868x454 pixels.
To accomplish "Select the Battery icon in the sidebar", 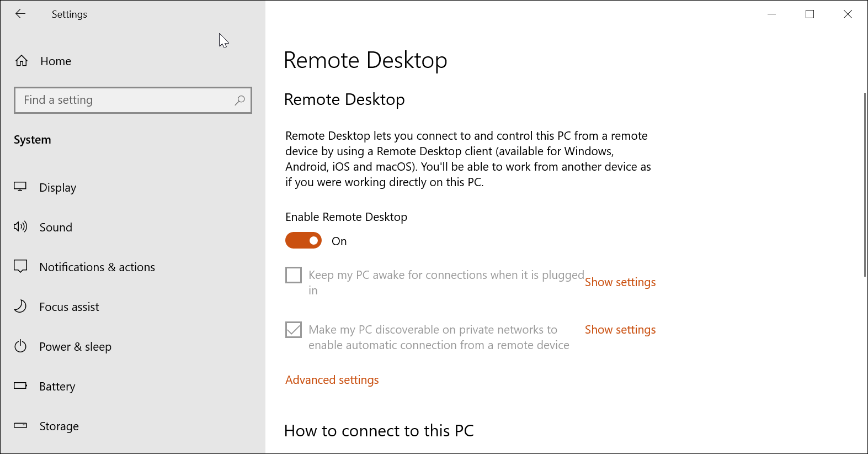I will tap(20, 386).
